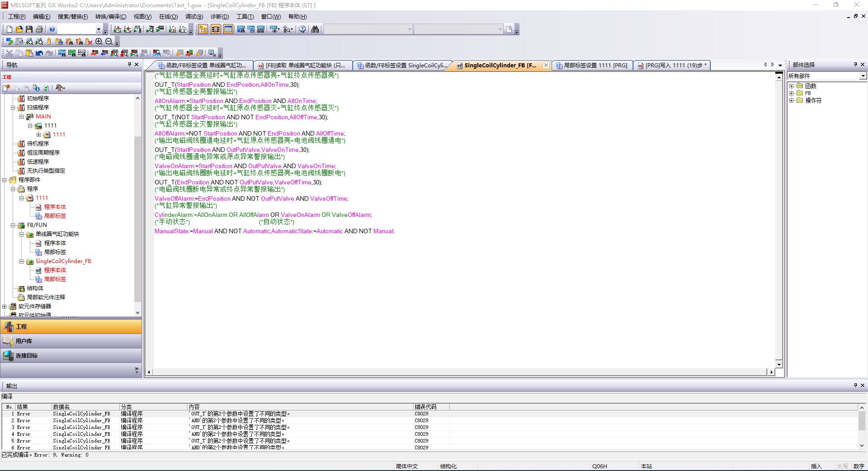This screenshot has width=868, height=471.
Task: Open the 所有部件 dropdown list
Action: coord(863,76)
